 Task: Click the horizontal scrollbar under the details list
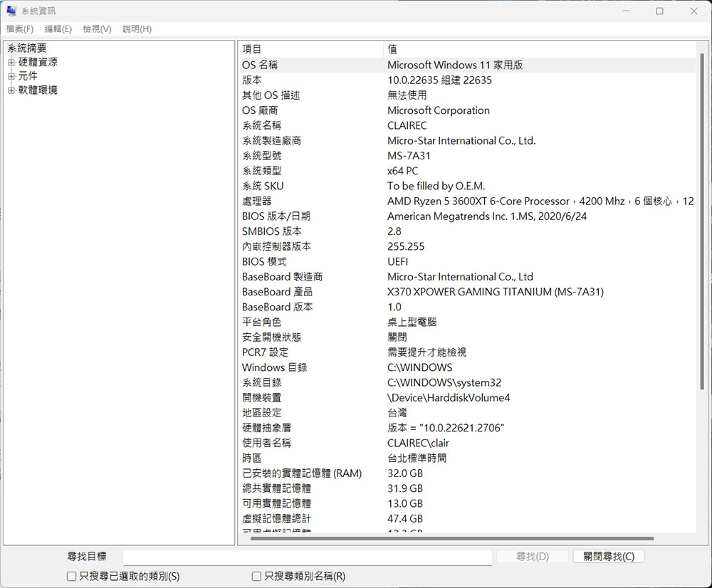[x=451, y=539]
